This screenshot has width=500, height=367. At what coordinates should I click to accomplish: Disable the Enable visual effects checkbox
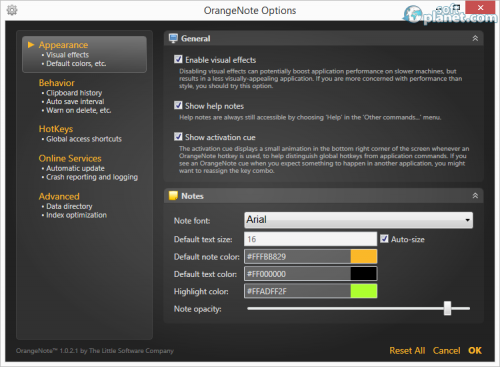pyautogui.click(x=178, y=59)
